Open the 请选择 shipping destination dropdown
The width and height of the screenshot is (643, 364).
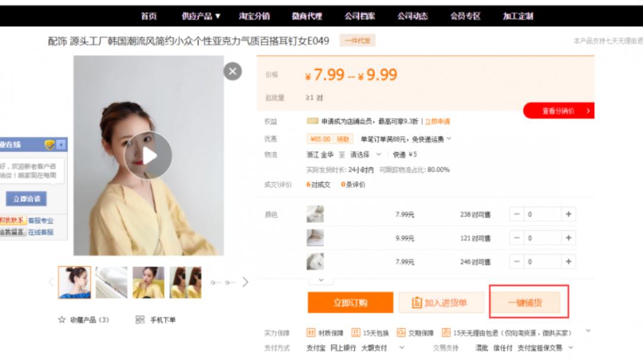(365, 153)
